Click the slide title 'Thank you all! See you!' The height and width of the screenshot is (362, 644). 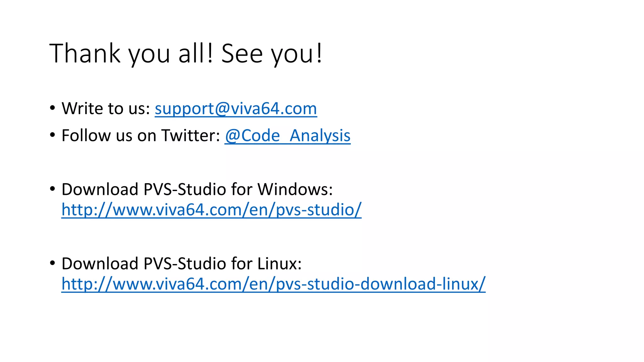click(x=186, y=53)
